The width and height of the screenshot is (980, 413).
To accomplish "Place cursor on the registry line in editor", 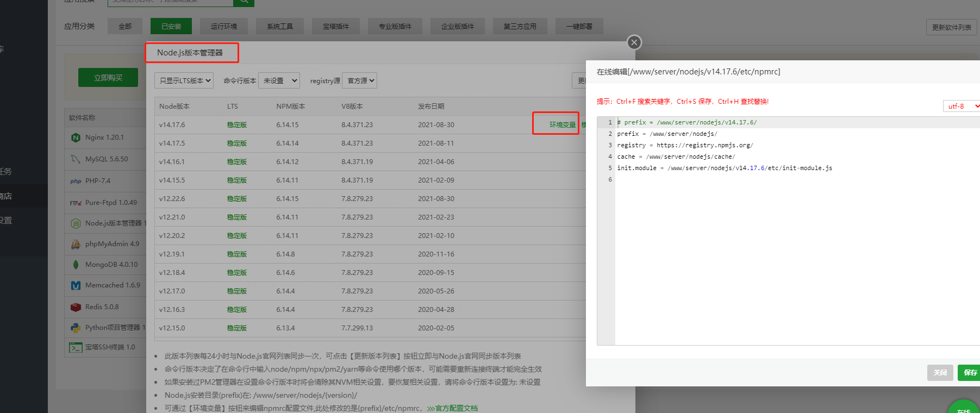I will pos(685,145).
